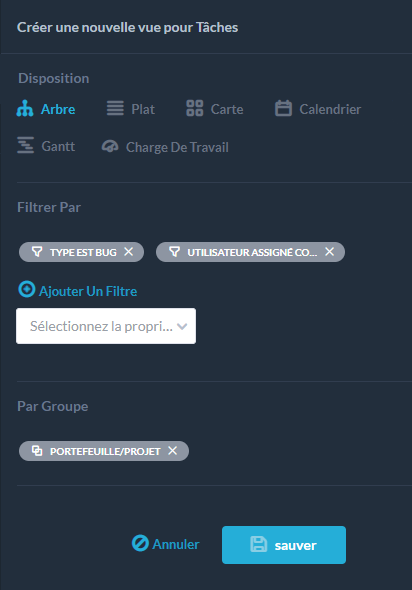Click the floppy disk icon on sauver
This screenshot has height=590, width=412.
258,544
